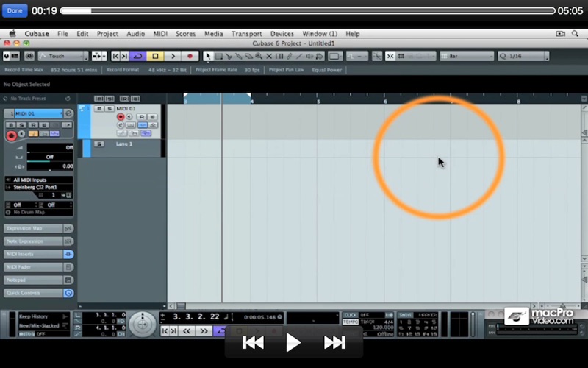Tap the Done button in the video player

(15, 10)
